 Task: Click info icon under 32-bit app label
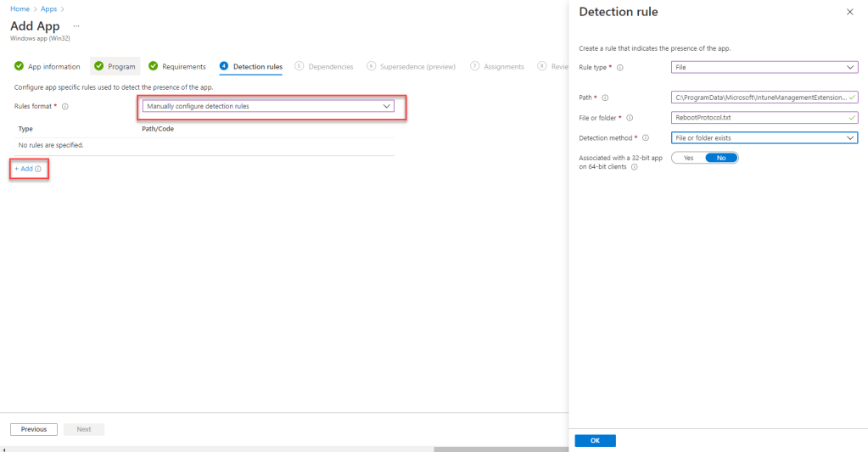pos(634,167)
